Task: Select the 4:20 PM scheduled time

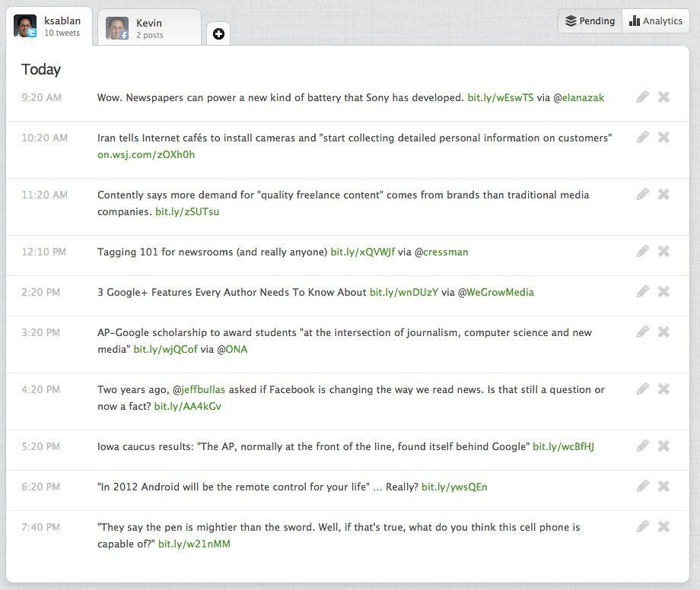Action: pos(40,390)
